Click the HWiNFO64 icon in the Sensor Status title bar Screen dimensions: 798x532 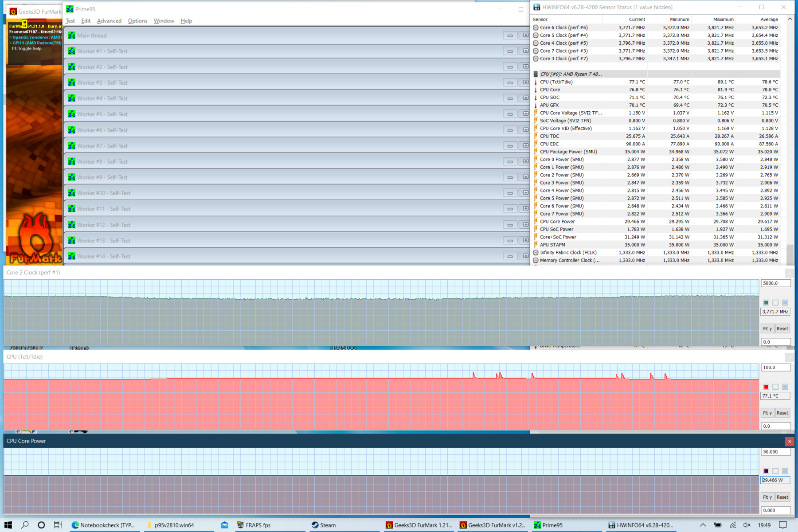(x=536, y=7)
